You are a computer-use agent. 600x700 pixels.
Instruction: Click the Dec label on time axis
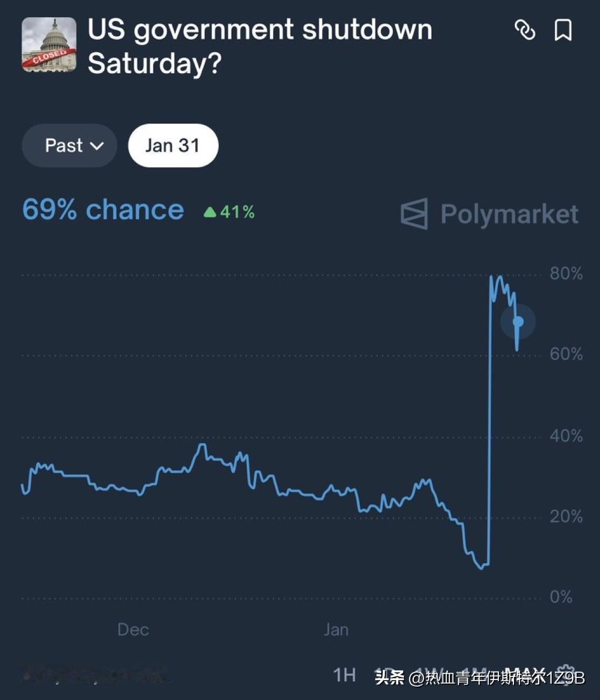[133, 630]
